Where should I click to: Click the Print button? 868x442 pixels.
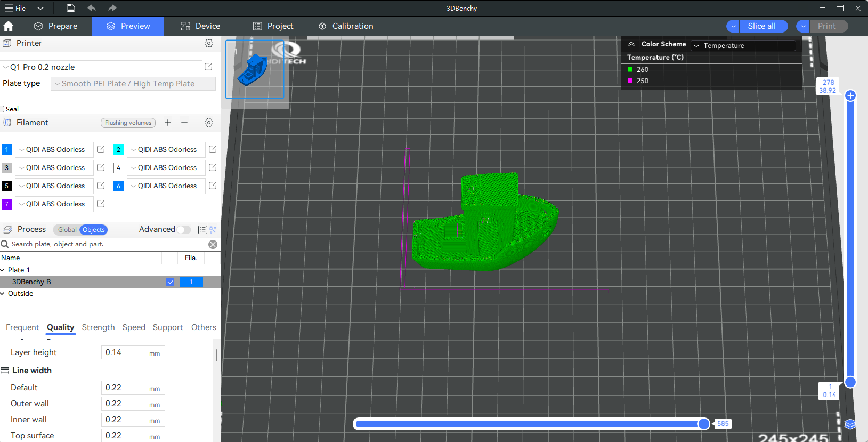pyautogui.click(x=829, y=26)
